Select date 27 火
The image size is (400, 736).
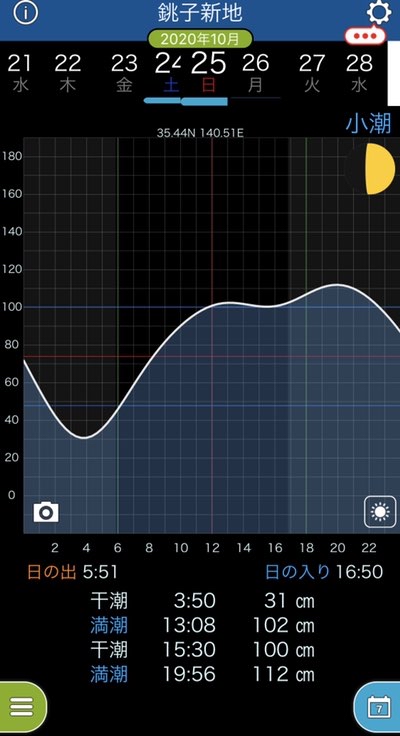tap(312, 73)
